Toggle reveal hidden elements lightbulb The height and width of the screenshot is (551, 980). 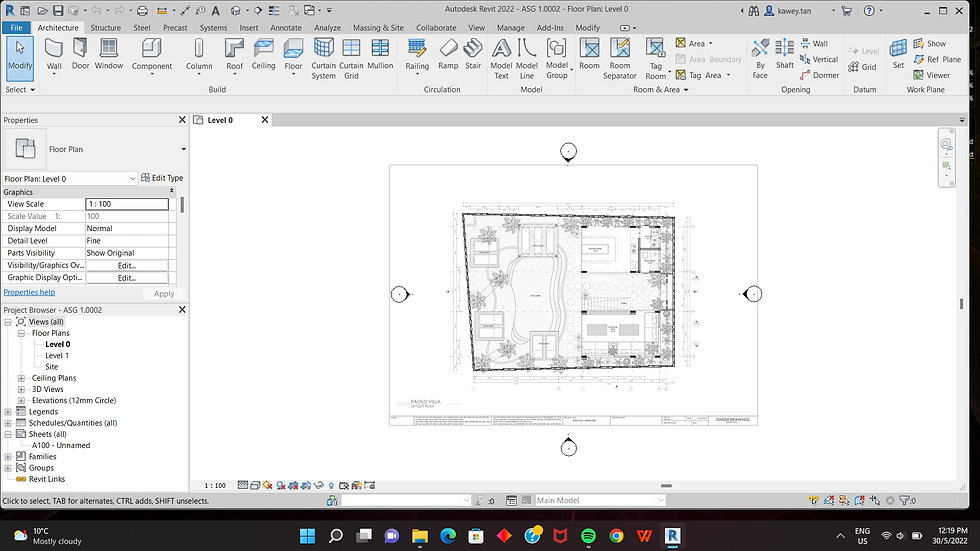[x=331, y=485]
